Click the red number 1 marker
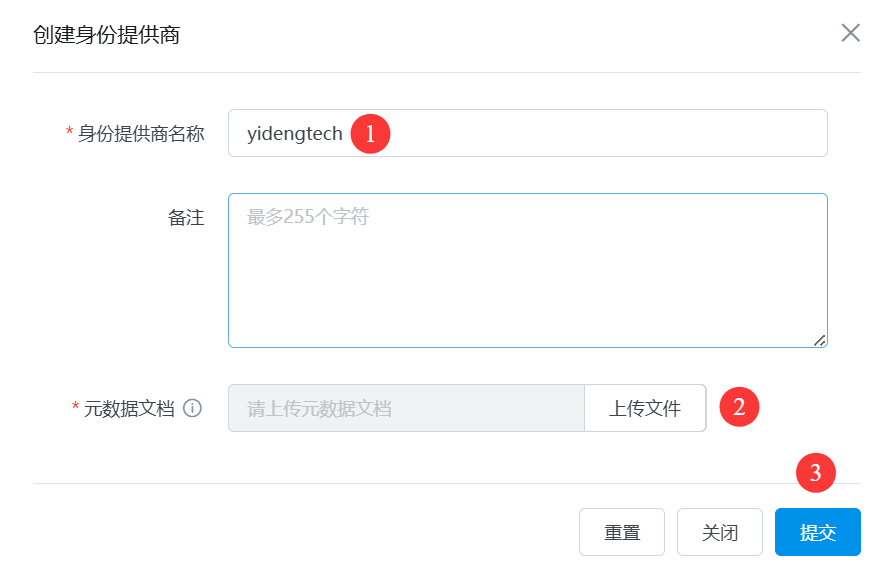 coord(370,134)
